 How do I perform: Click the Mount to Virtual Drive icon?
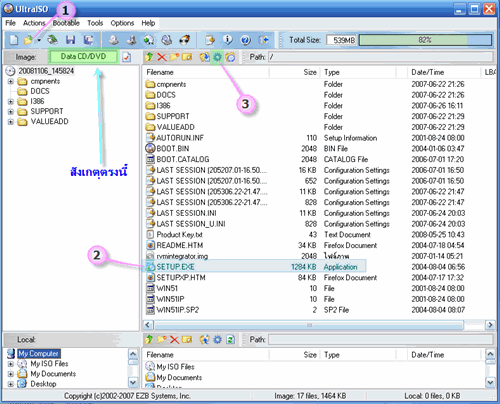pyautogui.click(x=167, y=40)
